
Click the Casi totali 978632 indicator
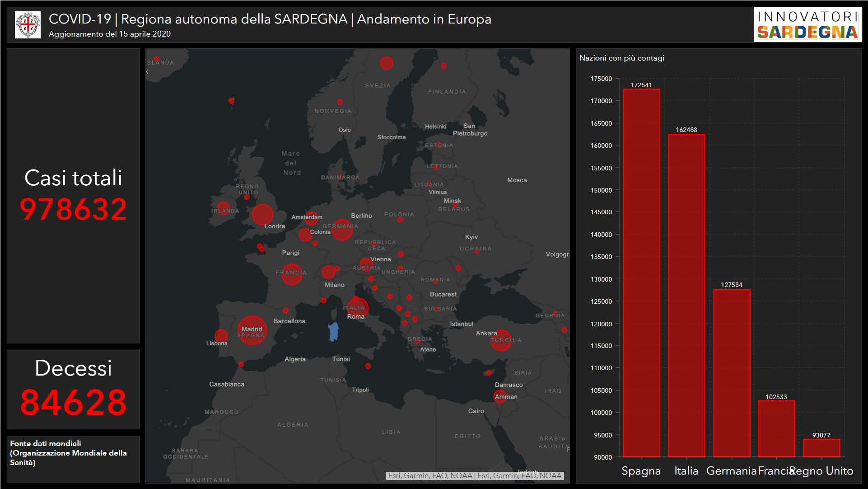(x=73, y=195)
